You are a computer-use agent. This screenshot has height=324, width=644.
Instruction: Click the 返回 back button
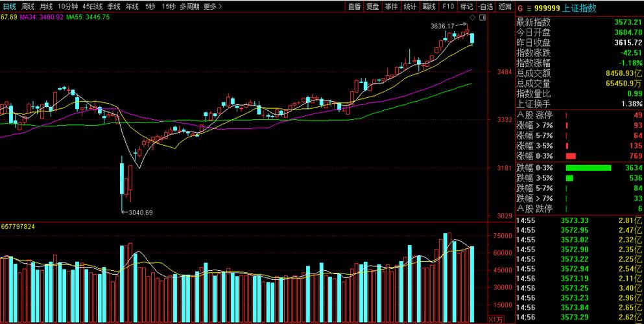click(x=505, y=6)
